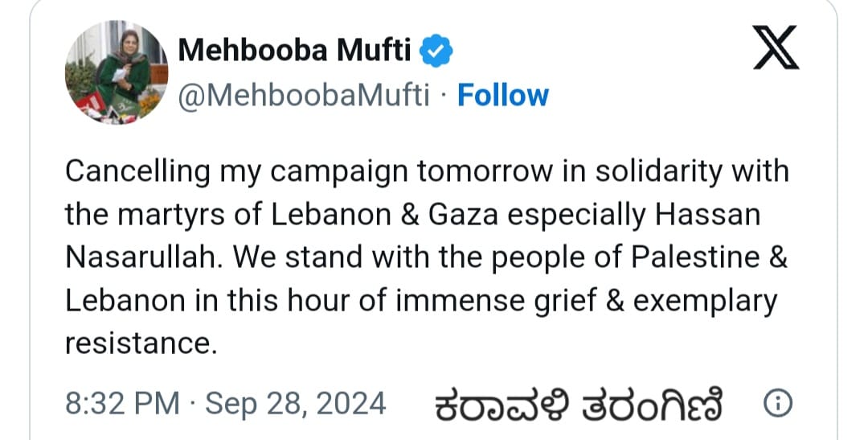
Task: Click the Kannada watermark text
Action: (x=581, y=405)
